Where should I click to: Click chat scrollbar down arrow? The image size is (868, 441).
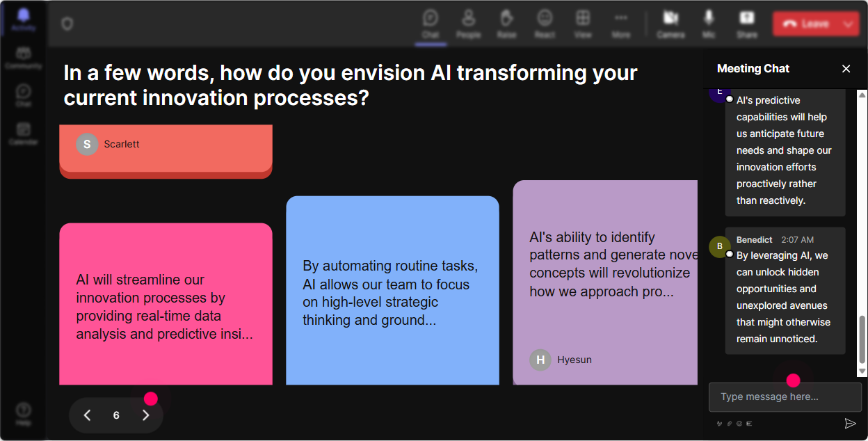[x=862, y=371]
